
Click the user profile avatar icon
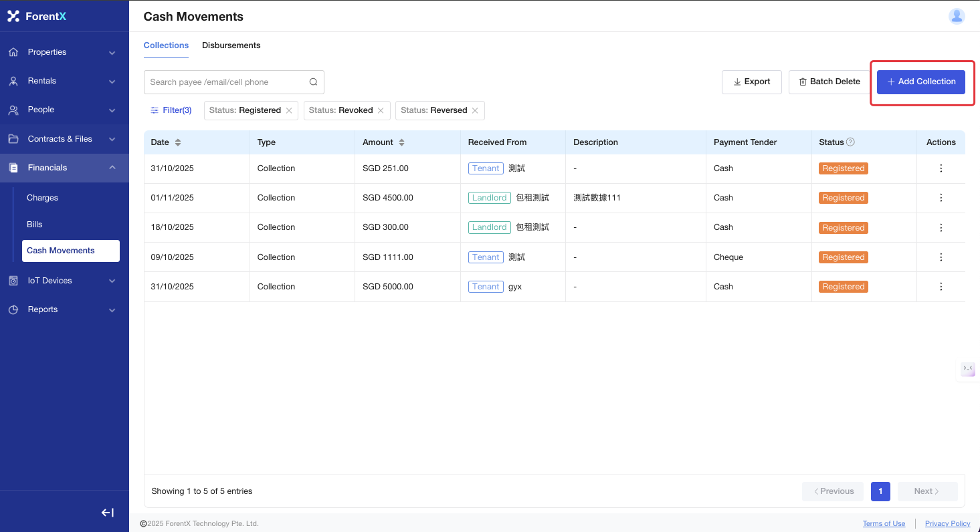(957, 16)
